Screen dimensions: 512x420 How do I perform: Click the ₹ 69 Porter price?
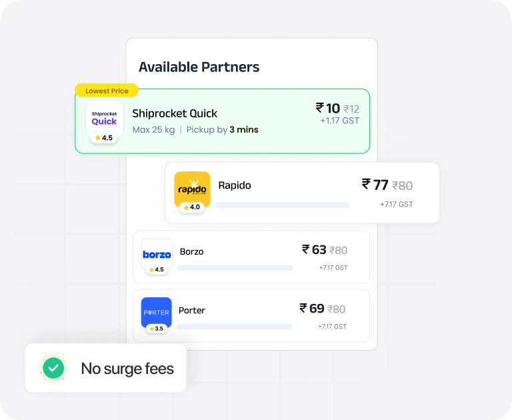pyautogui.click(x=312, y=308)
